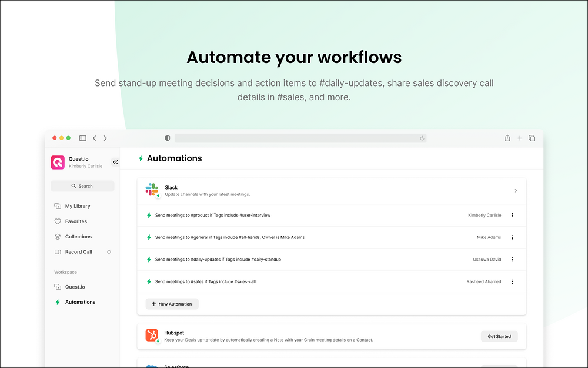Screen dimensions: 588x368
Task: Open a new tab with plus icon
Action: (x=520, y=138)
